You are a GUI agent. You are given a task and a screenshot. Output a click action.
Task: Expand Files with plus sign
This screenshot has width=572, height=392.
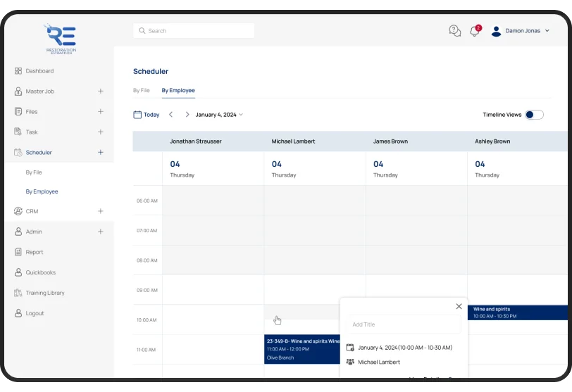click(x=101, y=111)
